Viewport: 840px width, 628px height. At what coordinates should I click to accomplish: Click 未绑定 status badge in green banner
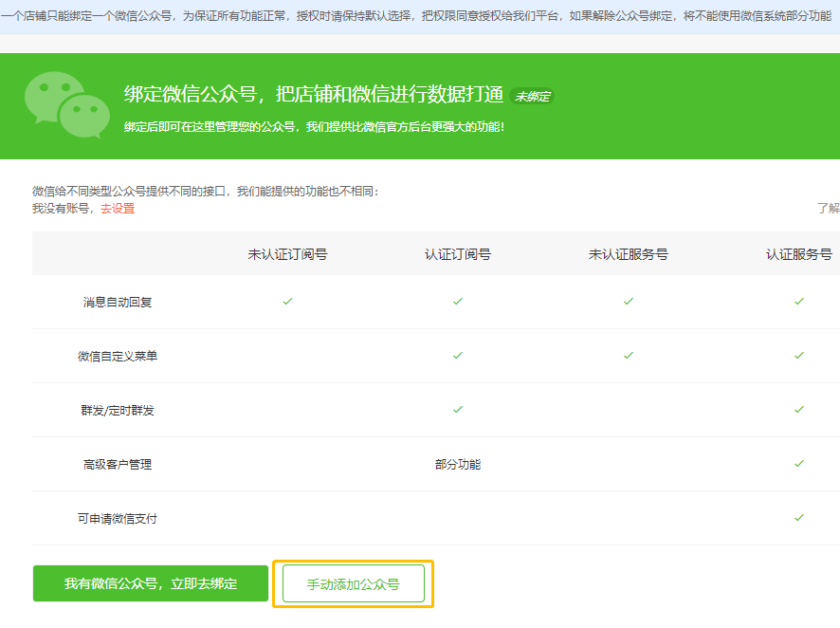[x=532, y=96]
